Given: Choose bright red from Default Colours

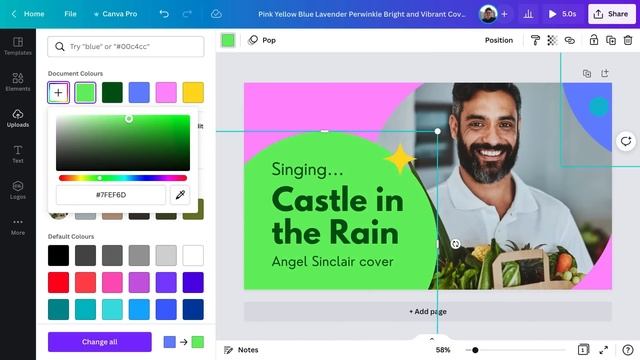Looking at the screenshot, I should [58, 282].
